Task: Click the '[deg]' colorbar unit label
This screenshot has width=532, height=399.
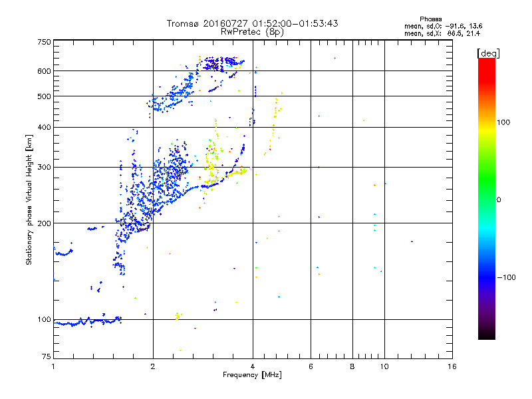Action: [488, 53]
